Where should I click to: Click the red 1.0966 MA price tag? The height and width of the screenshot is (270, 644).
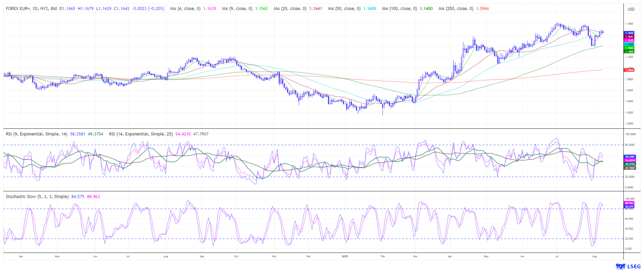(x=629, y=70)
